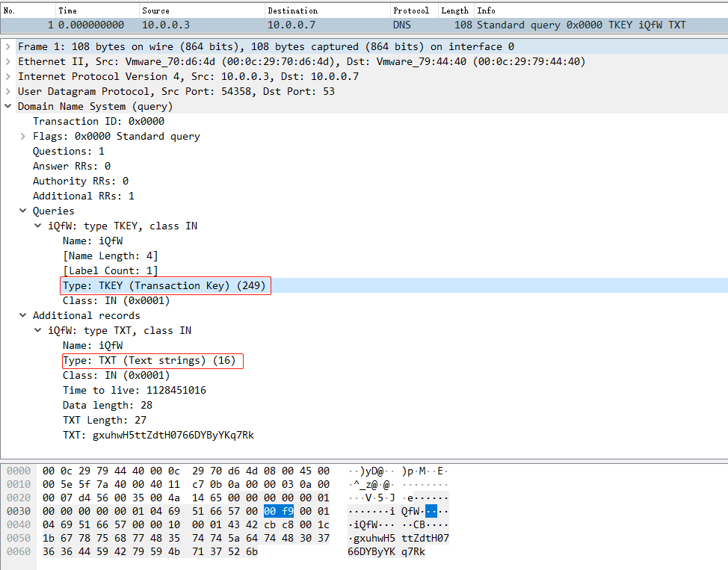Expand the Flags: 0x0000 Standard query field
Image resolution: width=728 pixels, height=570 pixels.
22,136
